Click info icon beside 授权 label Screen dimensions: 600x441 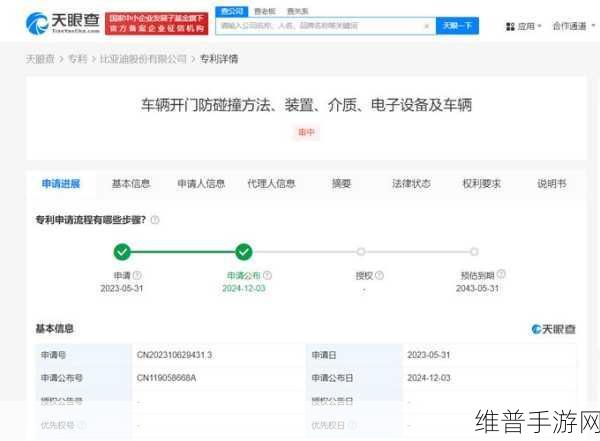pos(379,275)
